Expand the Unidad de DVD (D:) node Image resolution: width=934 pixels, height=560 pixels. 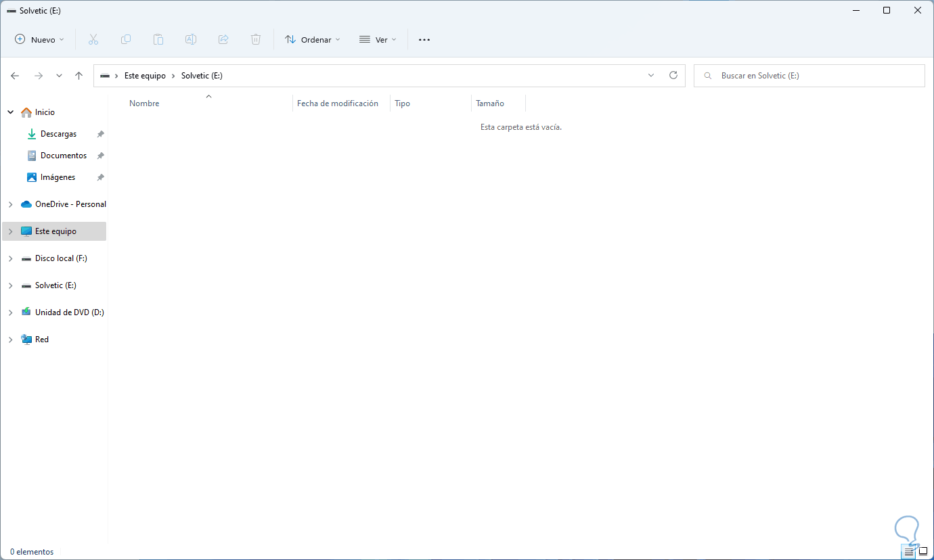pyautogui.click(x=10, y=312)
